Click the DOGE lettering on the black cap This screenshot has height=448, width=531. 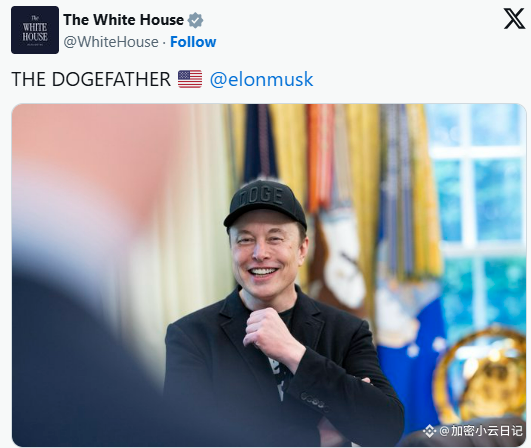[261, 195]
